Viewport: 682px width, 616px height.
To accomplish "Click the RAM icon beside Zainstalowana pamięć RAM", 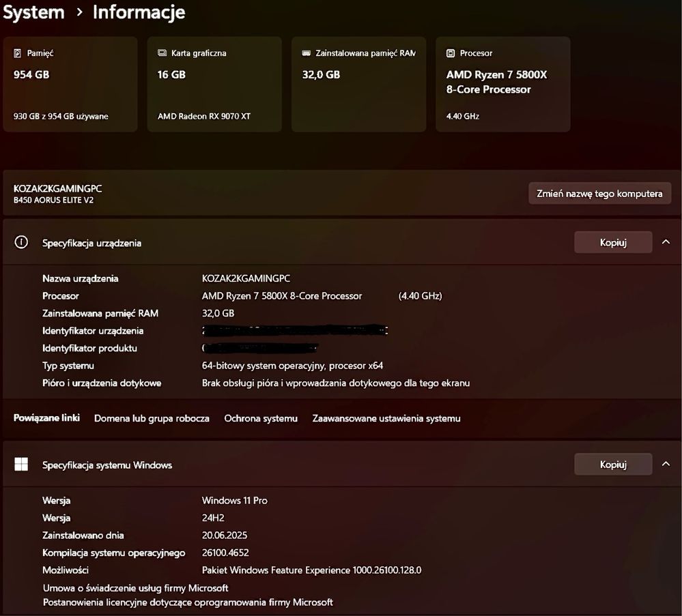I will (x=307, y=53).
